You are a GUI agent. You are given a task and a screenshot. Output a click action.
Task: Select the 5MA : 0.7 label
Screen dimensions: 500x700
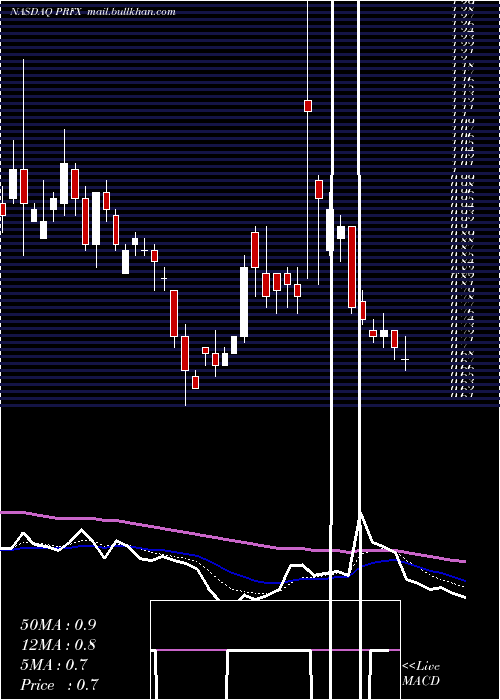(x=54, y=665)
